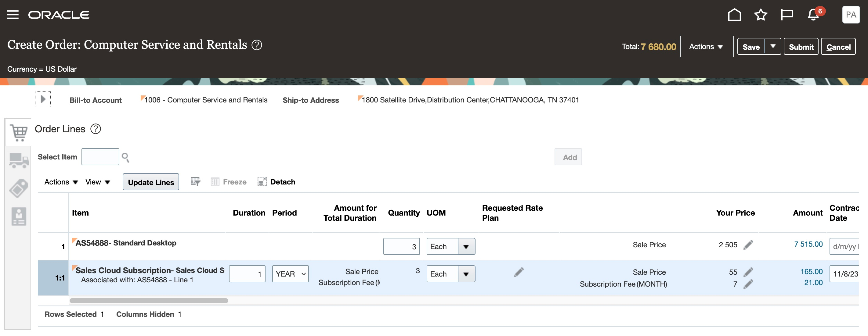View notifications bell icon

pos(813,15)
